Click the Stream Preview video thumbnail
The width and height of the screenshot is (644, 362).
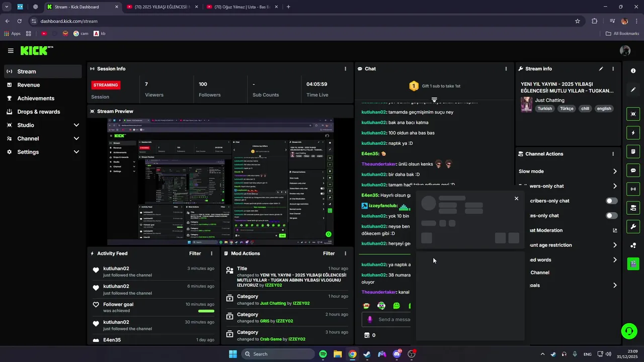point(220,182)
